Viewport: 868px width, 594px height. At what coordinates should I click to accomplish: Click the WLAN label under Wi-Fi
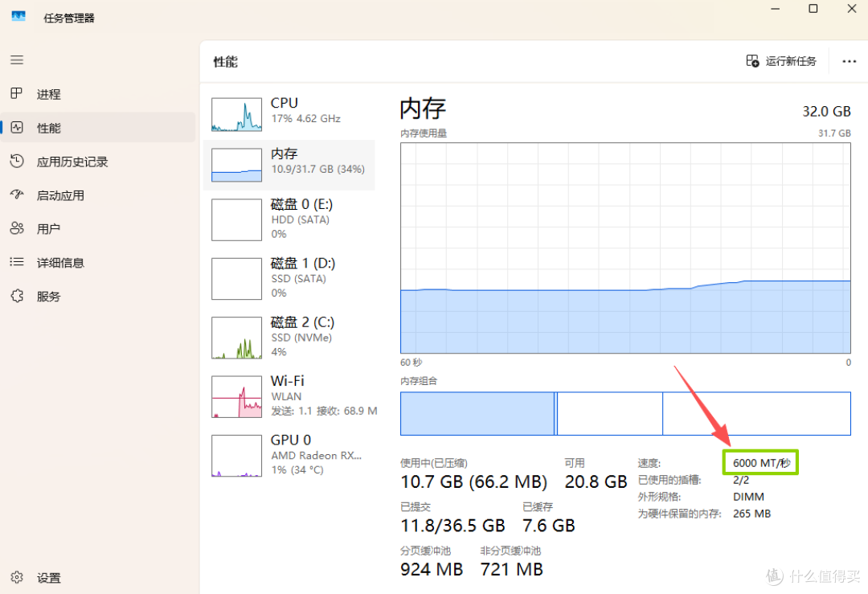pos(286,396)
